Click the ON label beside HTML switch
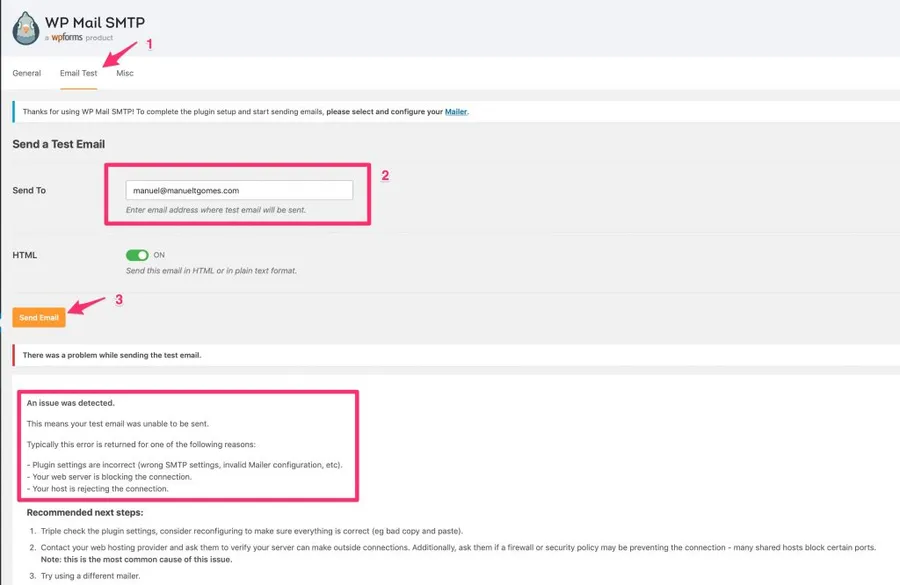 [159, 255]
